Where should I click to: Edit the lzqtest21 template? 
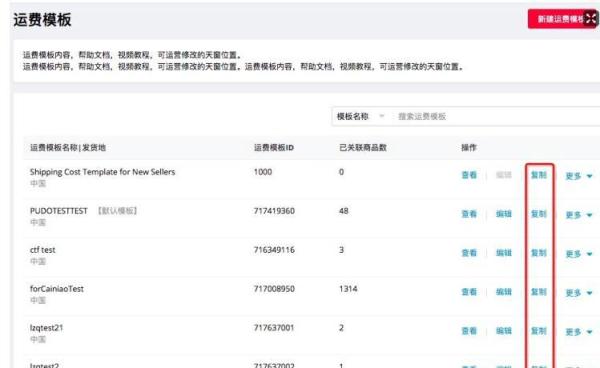tap(504, 331)
